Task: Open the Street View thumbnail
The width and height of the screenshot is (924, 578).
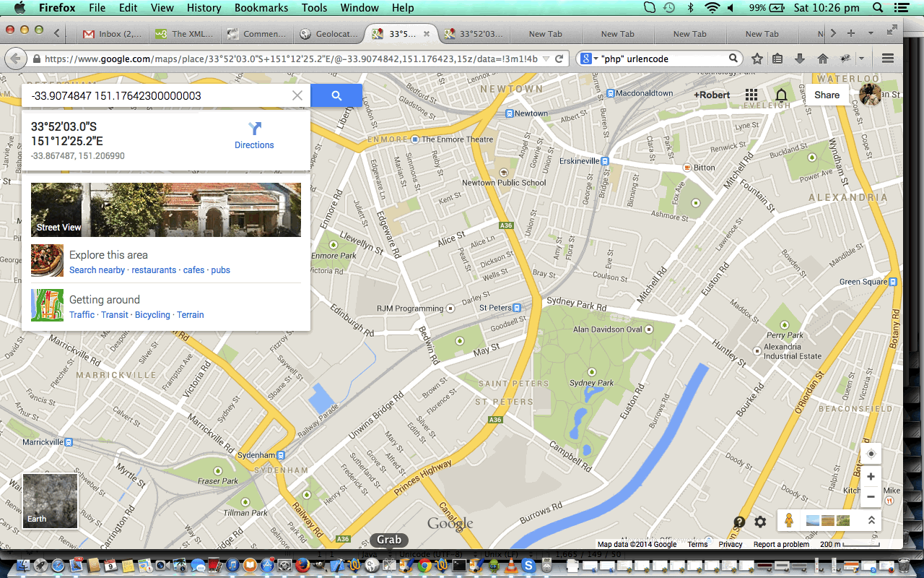Action: [x=166, y=210]
